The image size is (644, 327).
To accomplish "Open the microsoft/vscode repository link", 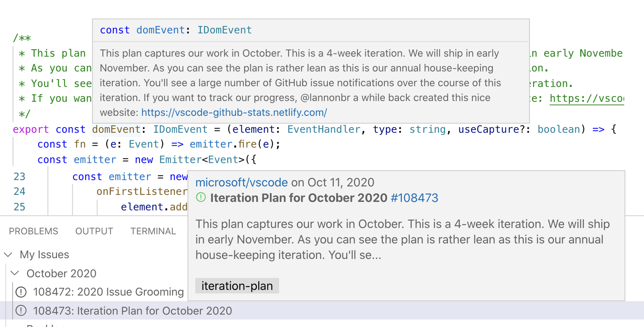I will [241, 182].
